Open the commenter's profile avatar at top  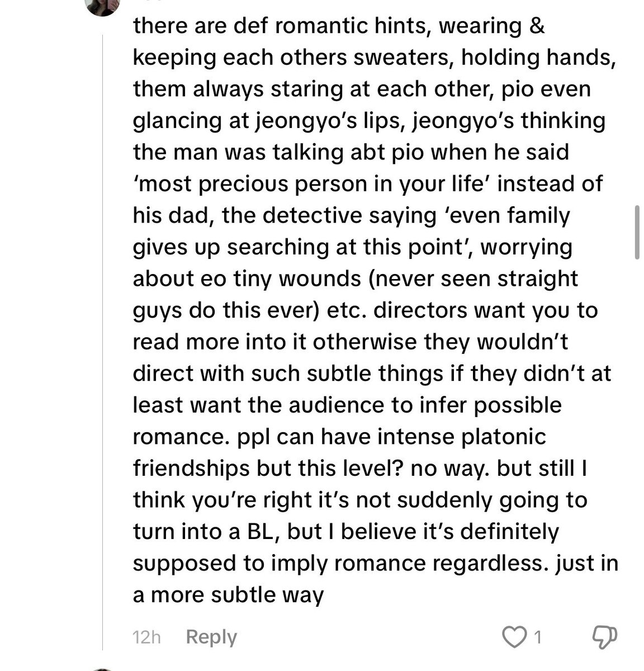tap(102, 7)
